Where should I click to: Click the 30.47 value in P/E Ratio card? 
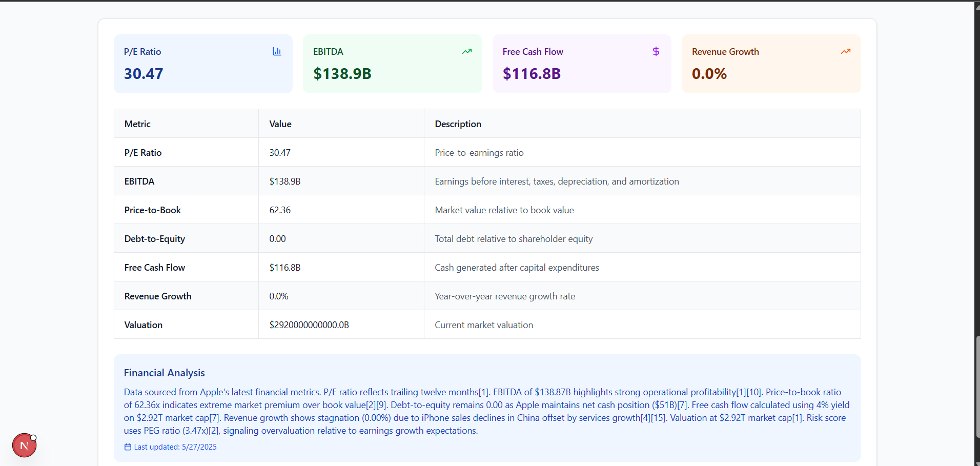click(144, 74)
